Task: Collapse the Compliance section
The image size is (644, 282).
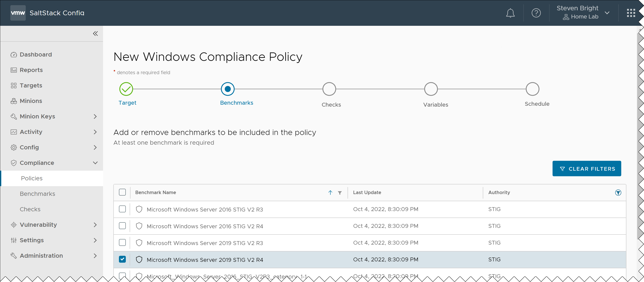Action: pyautogui.click(x=95, y=163)
